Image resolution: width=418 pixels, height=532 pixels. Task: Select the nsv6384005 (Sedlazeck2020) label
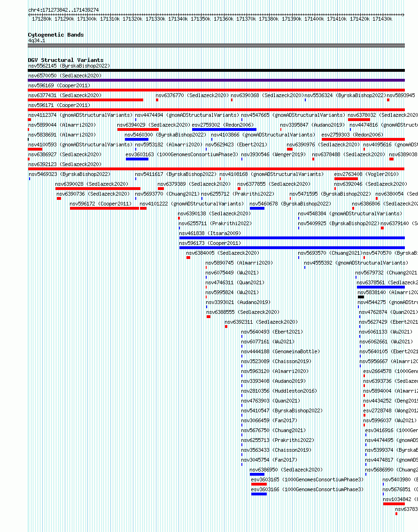tap(223, 253)
